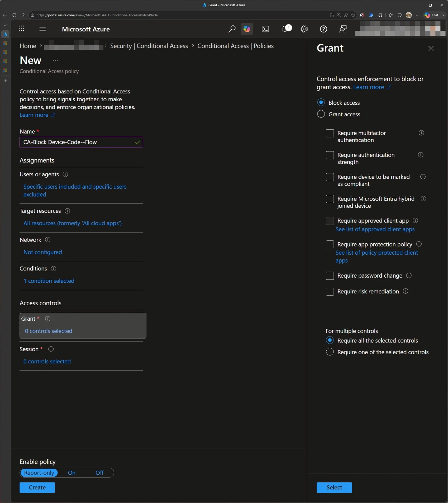Set Enable policy to Off
This screenshot has height=503, width=448.
(99, 473)
